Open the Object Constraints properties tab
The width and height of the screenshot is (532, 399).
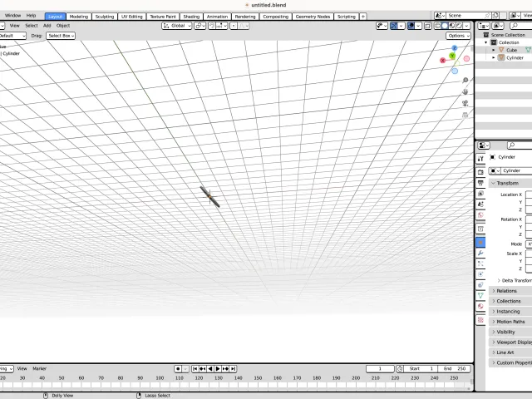pos(480,285)
